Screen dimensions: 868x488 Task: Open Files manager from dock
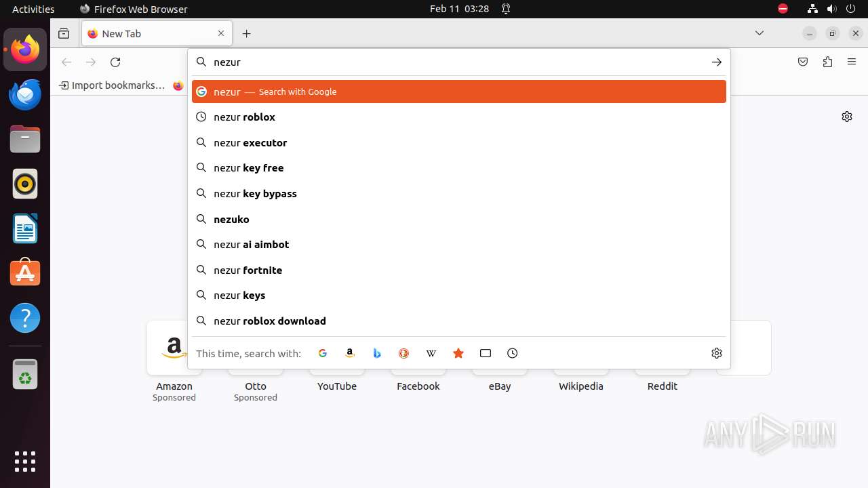25,139
